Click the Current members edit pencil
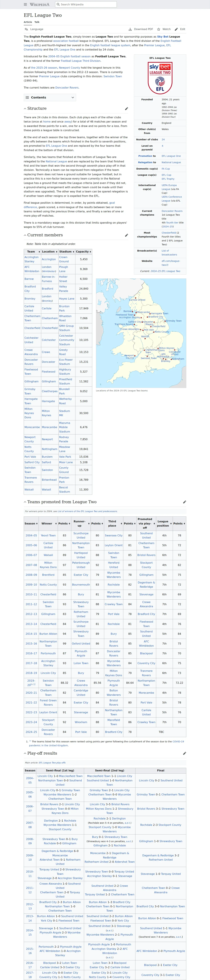Viewport: 210px width, 980px height. (x=127, y=235)
